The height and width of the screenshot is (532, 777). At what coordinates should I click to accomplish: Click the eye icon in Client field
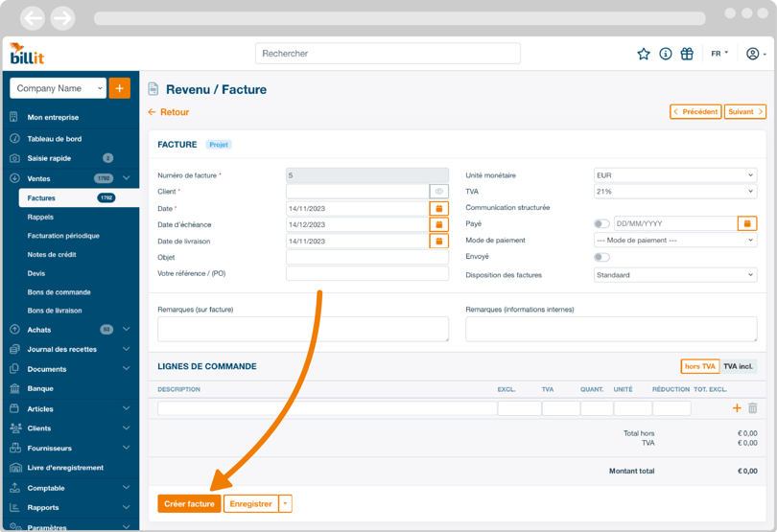click(x=439, y=192)
